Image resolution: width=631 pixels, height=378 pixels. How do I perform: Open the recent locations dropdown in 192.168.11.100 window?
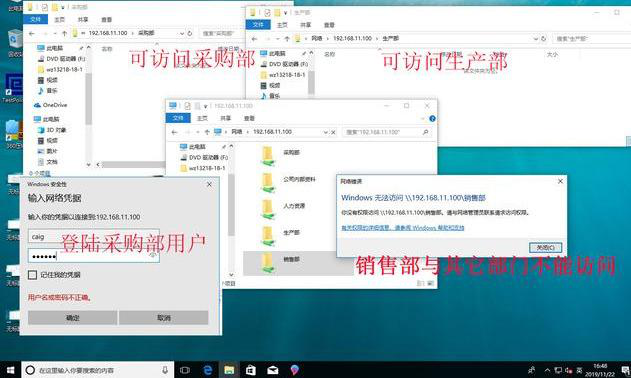tap(198, 132)
